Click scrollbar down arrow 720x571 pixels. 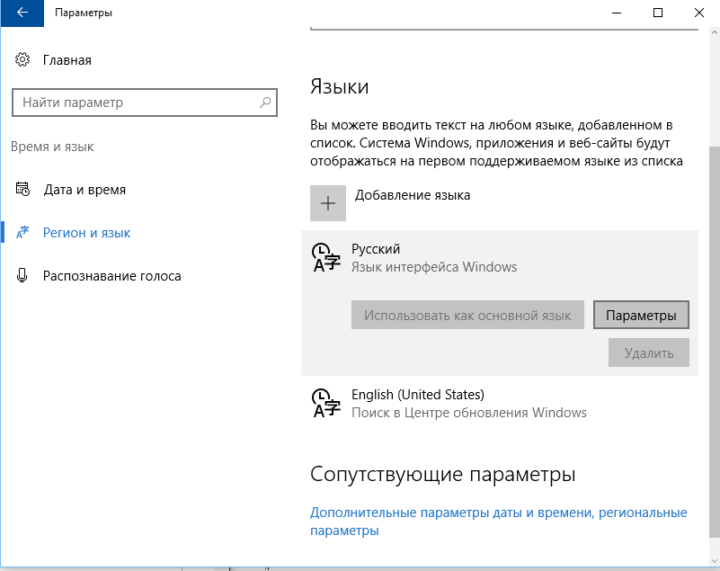coord(714,561)
